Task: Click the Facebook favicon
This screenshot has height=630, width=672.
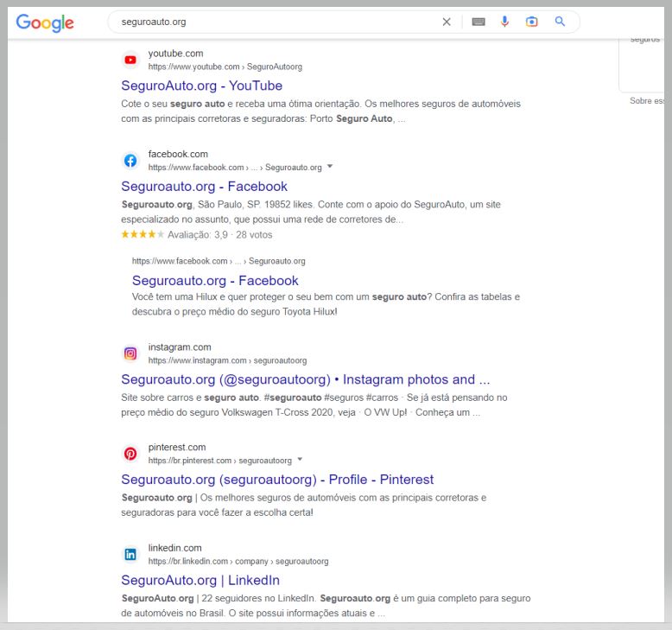Action: pos(130,161)
